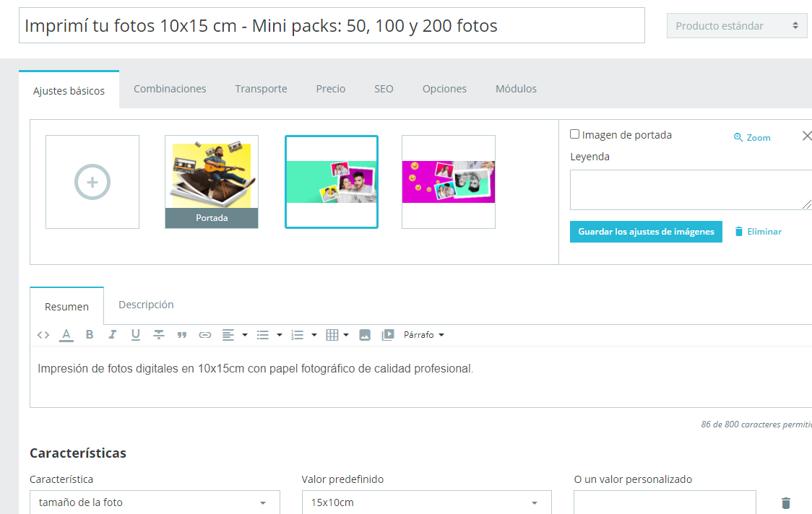Open the Módulos tab
This screenshot has height=514, width=812.
coord(516,89)
